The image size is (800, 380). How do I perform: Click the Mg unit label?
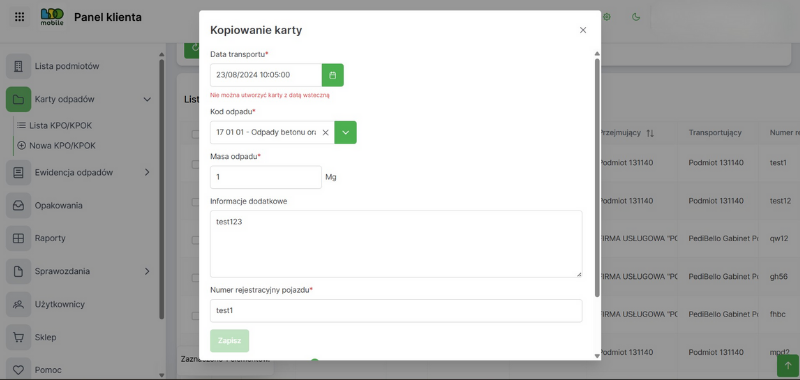pos(331,178)
